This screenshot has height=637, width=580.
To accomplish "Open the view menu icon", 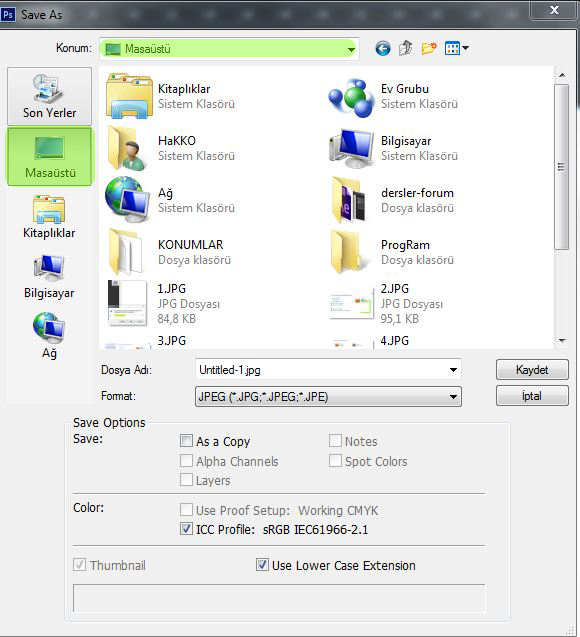I will tap(457, 49).
